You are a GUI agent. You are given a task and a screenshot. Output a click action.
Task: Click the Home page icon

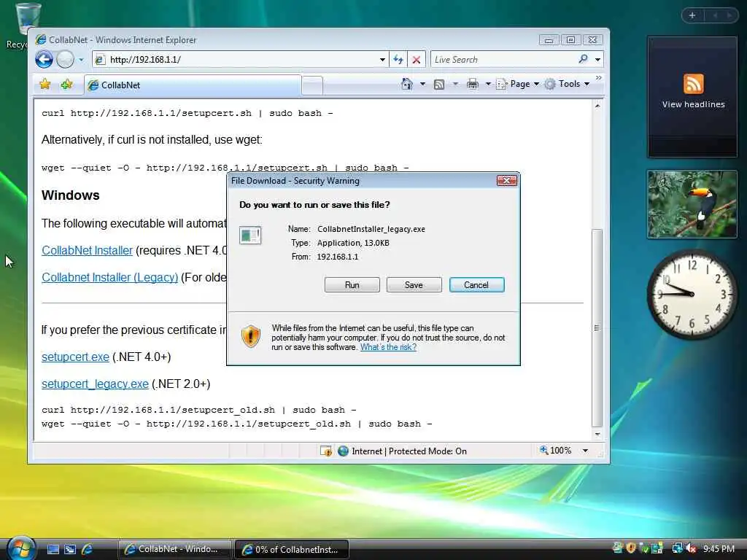coord(407,85)
